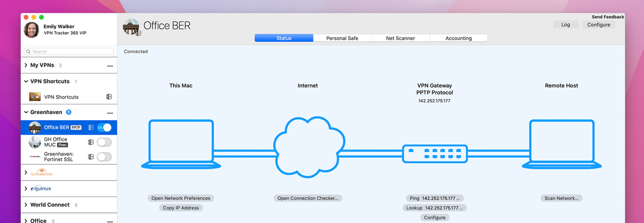Click the This Mac laptop icon
Image resolution: width=644 pixels, height=223 pixels.
click(180, 145)
